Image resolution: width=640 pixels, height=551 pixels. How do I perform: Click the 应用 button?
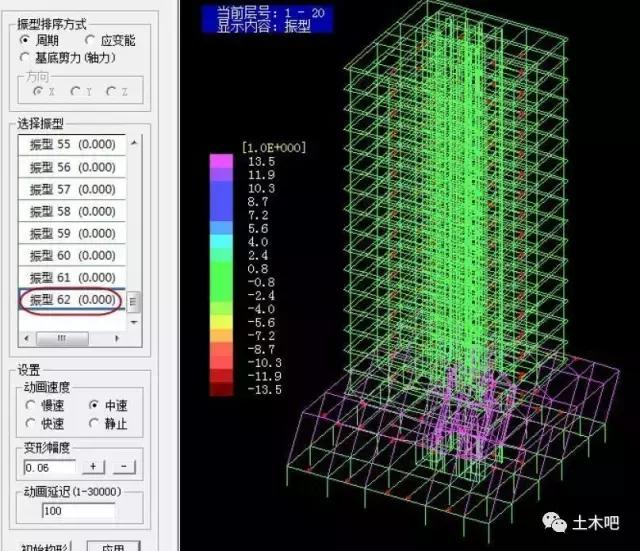click(x=113, y=547)
